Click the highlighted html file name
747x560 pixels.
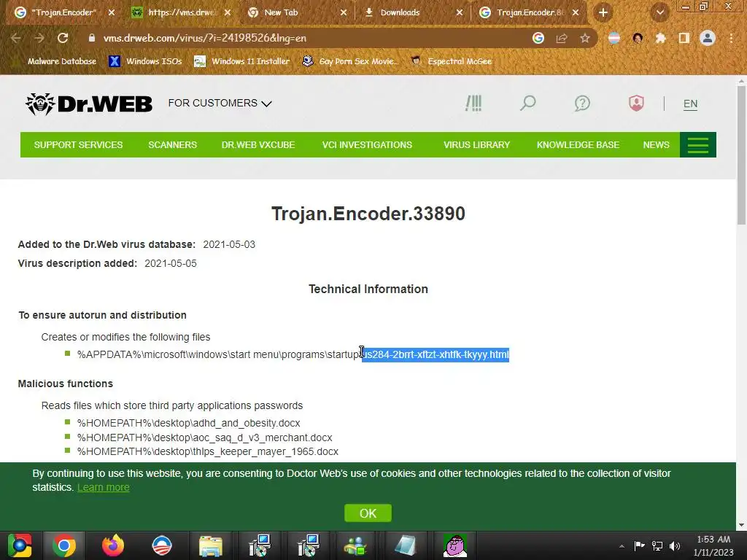436,354
